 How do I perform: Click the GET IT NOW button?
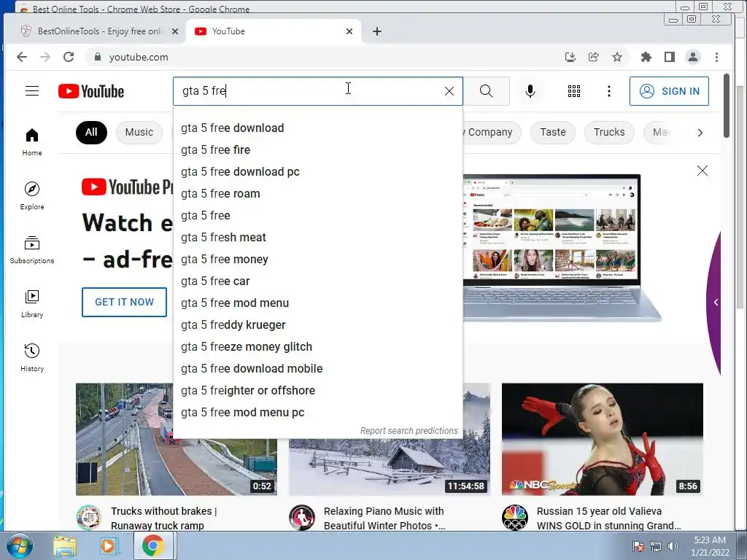[124, 302]
